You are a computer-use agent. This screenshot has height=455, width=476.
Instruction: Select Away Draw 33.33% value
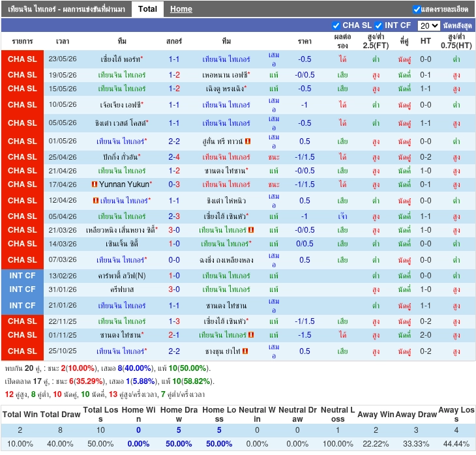pos(416,444)
